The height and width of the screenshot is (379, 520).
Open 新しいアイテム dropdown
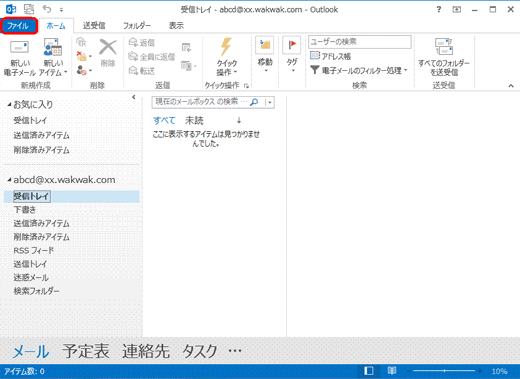(x=53, y=58)
